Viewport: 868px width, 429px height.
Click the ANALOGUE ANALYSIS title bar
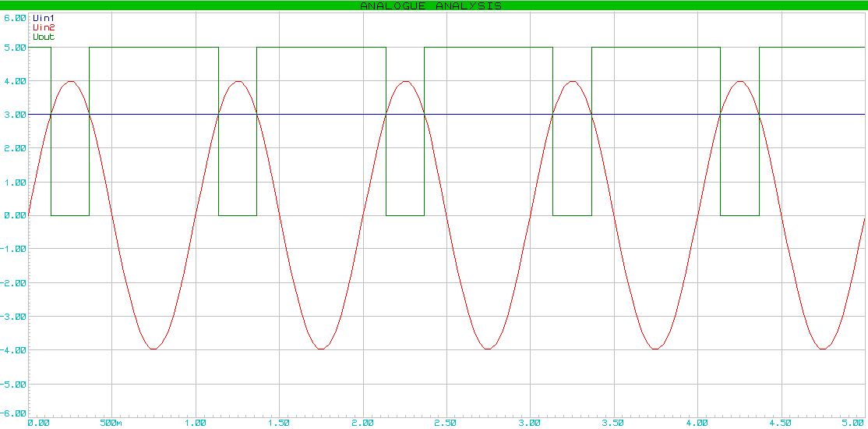pyautogui.click(x=434, y=5)
